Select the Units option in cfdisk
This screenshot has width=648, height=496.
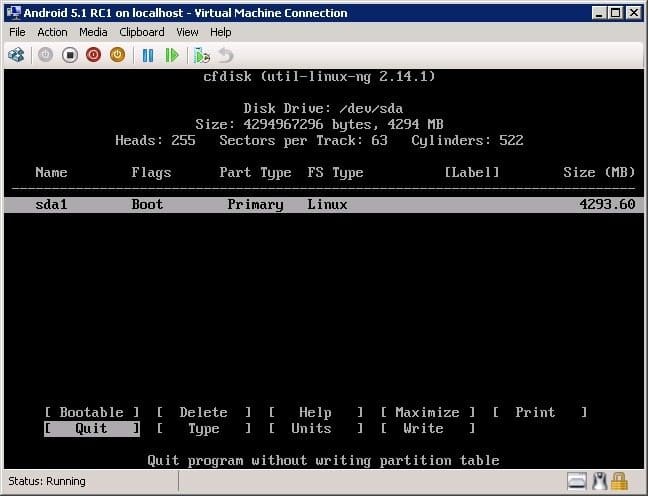pyautogui.click(x=316, y=429)
